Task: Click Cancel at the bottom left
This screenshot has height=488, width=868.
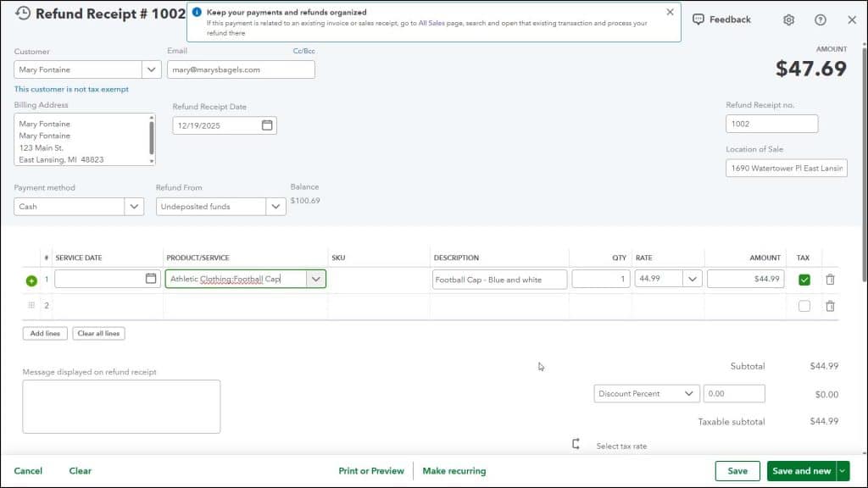Action: 28,471
